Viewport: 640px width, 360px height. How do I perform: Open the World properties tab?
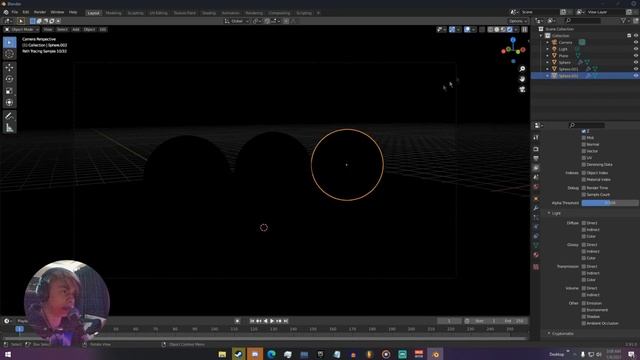[x=536, y=187]
